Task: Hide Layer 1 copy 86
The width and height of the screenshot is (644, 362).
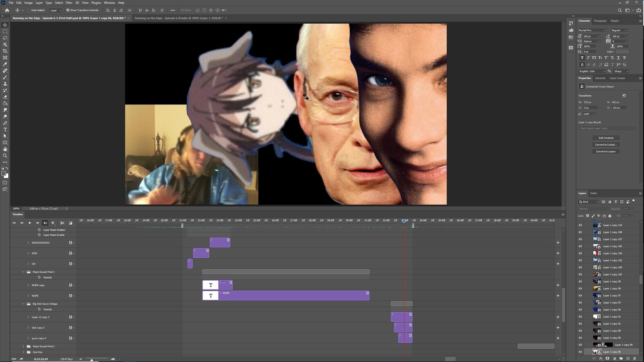Action: pos(580,352)
